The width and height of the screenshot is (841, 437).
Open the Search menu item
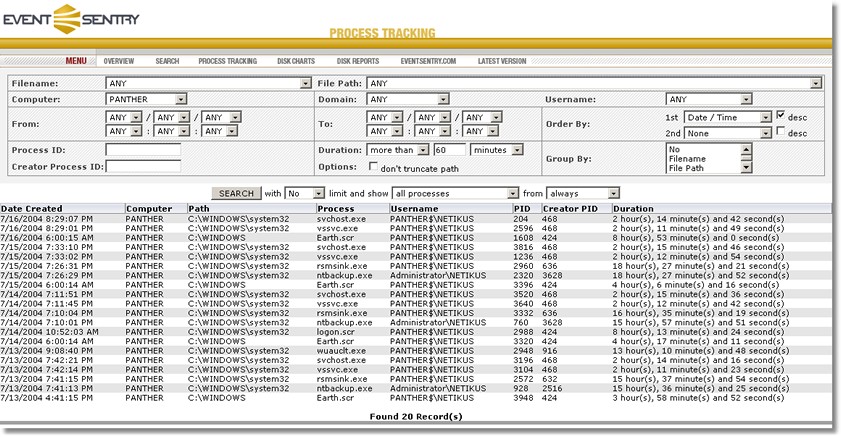point(167,61)
